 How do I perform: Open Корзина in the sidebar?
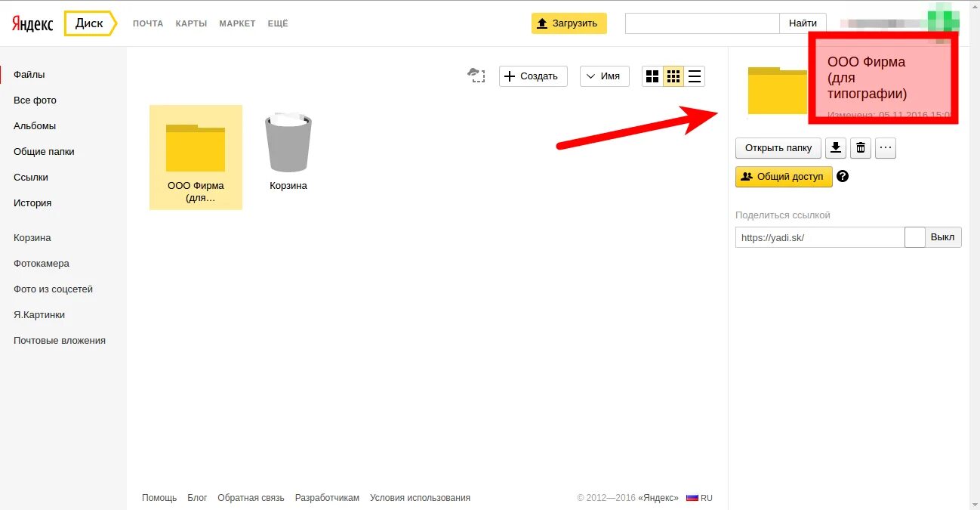[x=32, y=238]
